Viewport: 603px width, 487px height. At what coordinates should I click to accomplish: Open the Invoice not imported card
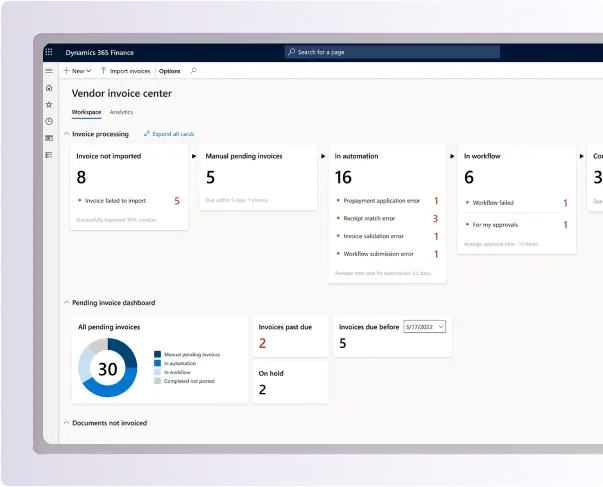coord(129,187)
